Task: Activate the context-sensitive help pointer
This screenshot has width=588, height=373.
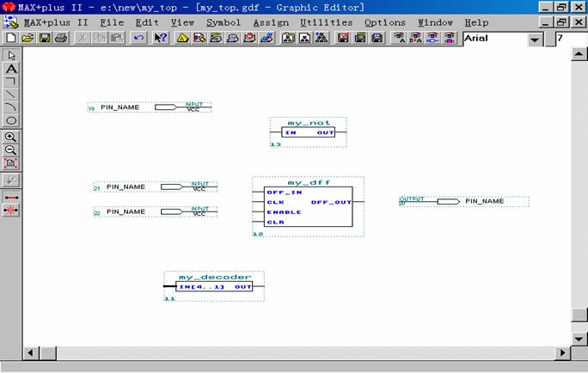Action: (161, 38)
